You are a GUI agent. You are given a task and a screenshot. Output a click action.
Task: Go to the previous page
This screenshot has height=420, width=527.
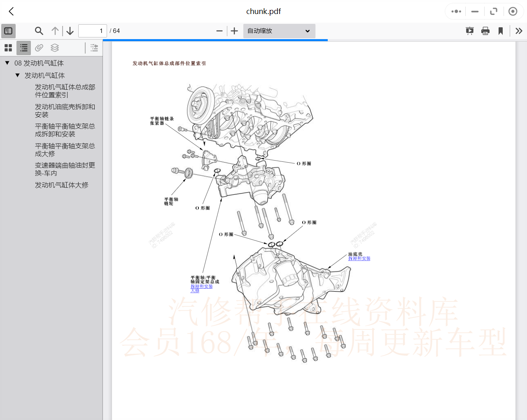tap(55, 31)
